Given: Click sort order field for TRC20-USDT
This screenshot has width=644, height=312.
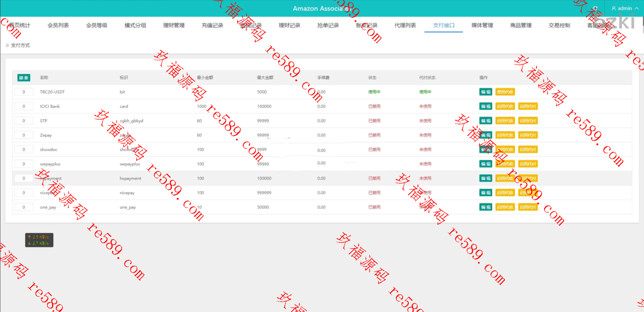Looking at the screenshot, I should tap(24, 92).
